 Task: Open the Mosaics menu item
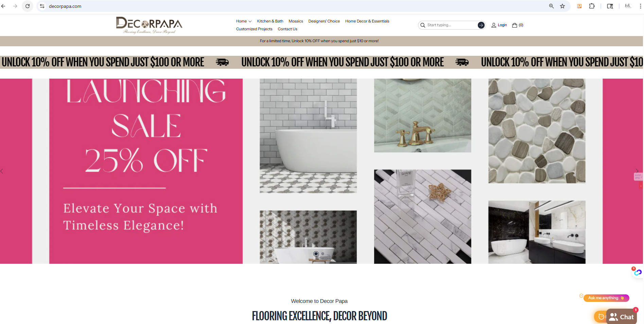(x=296, y=21)
